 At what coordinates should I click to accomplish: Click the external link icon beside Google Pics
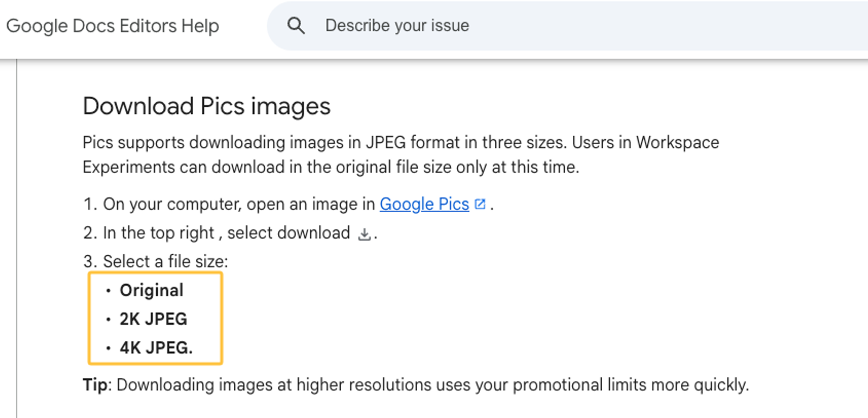click(x=480, y=204)
